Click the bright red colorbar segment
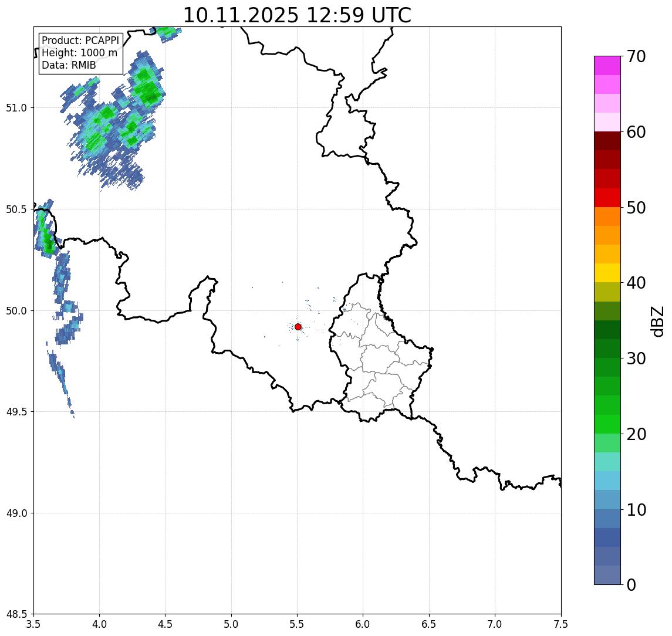672x636 pixels. [607, 198]
